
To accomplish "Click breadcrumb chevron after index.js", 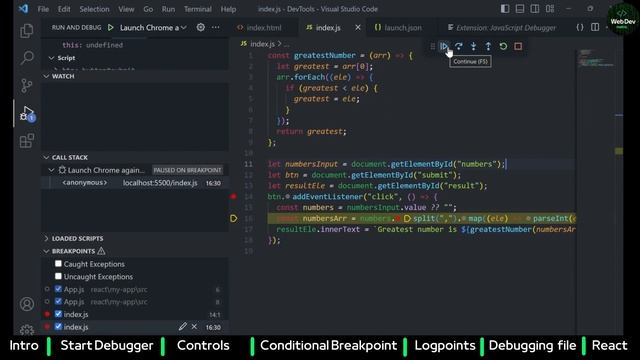I will coord(279,44).
